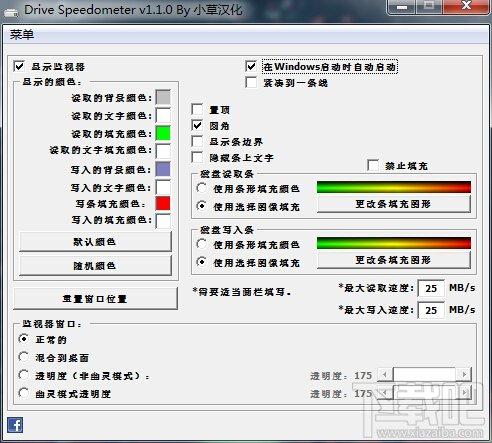The height and width of the screenshot is (443, 492).
Task: Minimize the Drive Speedometer window
Action: [x=402, y=7]
